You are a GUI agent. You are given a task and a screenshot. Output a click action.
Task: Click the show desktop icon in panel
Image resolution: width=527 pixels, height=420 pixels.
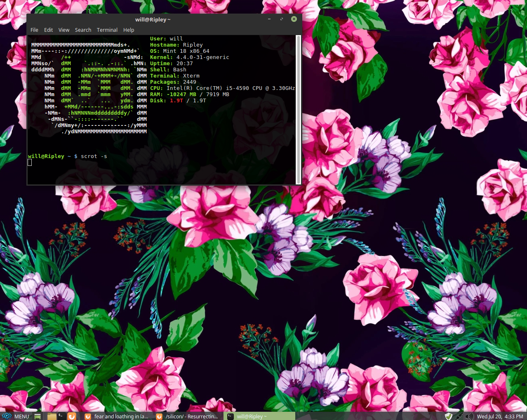(x=38, y=416)
